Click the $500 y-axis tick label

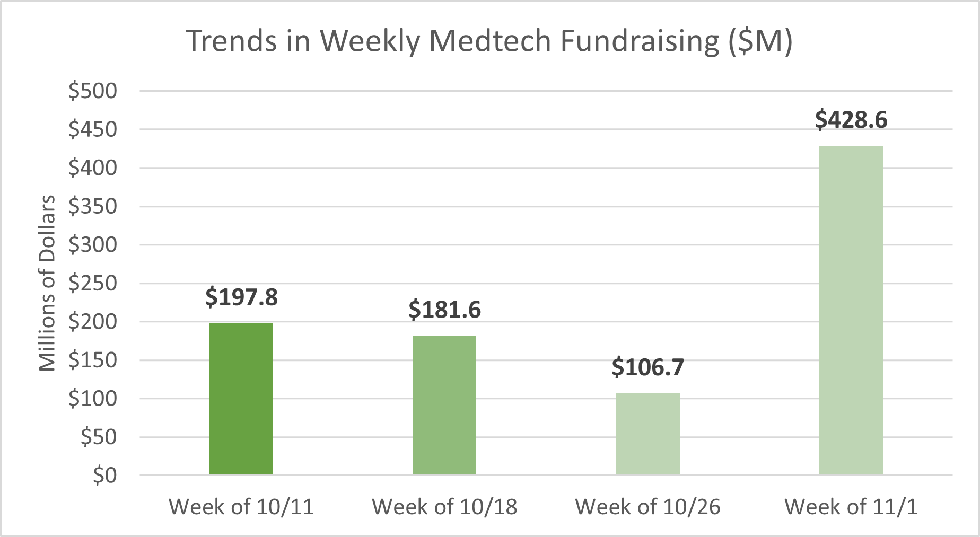93,91
